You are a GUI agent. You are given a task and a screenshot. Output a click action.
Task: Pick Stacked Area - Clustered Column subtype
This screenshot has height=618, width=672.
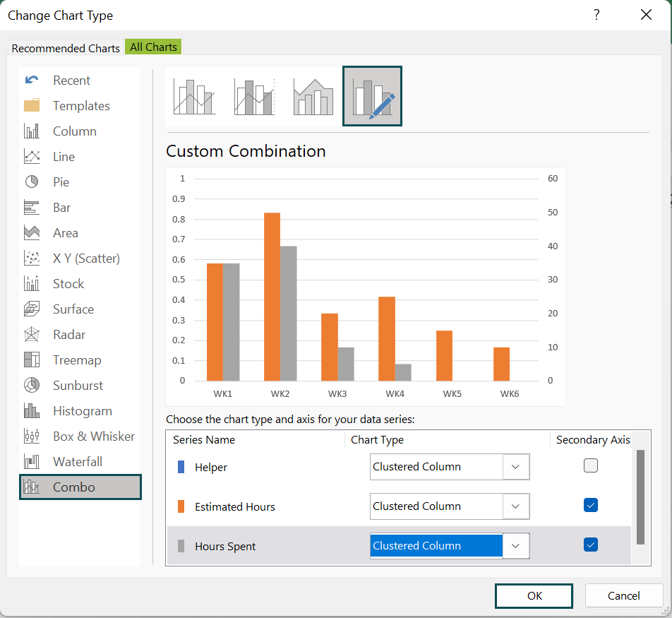313,97
